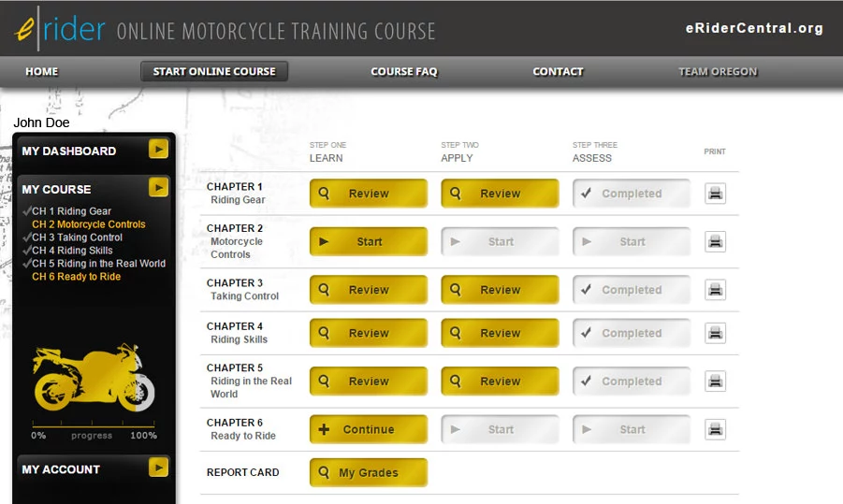Print Chapter 6 Ready to Ride
Screen dimensions: 843x504
coord(715,429)
